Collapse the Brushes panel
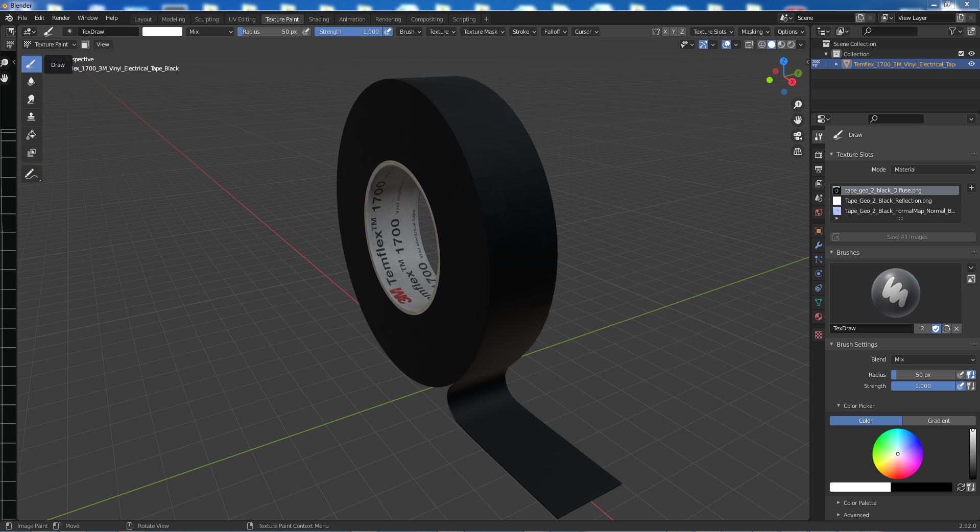 (x=848, y=253)
